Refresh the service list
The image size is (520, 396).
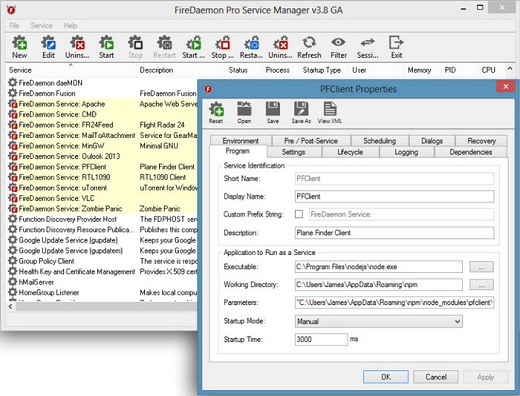[309, 47]
